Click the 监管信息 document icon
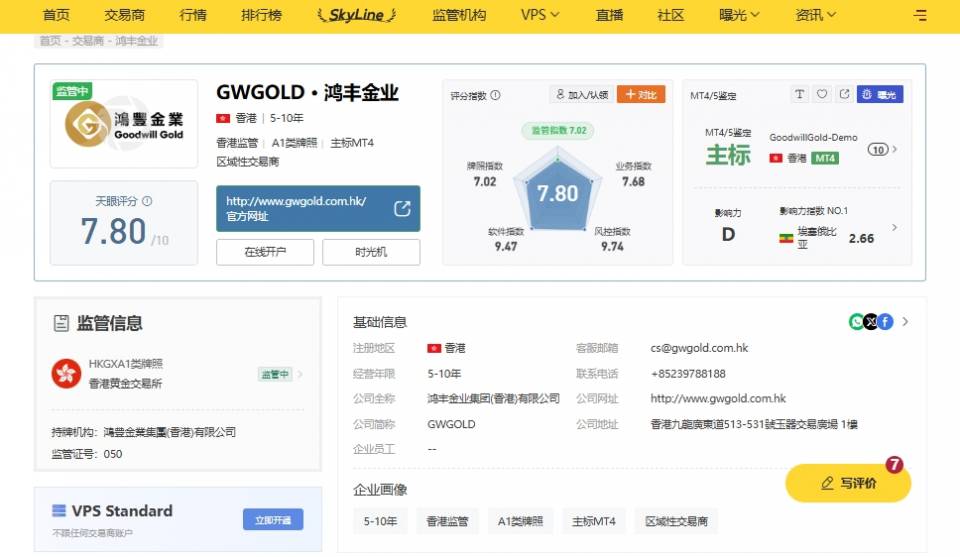Viewport: 960px width, 557px height. 61,323
